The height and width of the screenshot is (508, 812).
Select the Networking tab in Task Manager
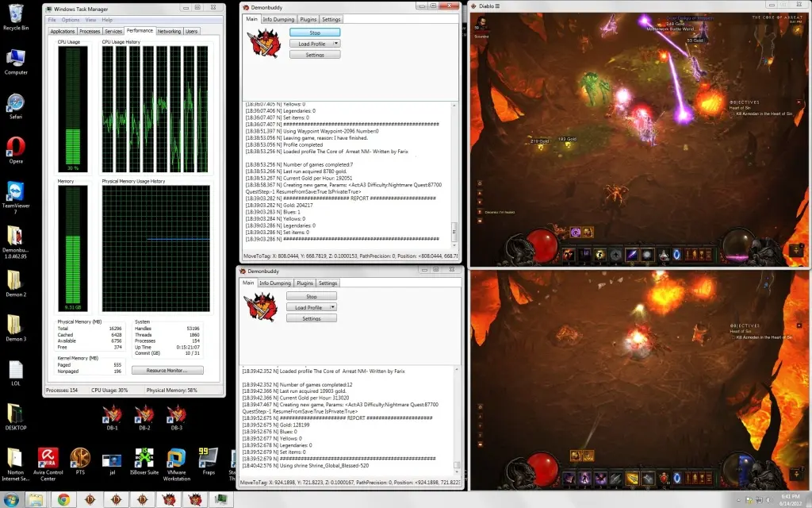(x=169, y=32)
